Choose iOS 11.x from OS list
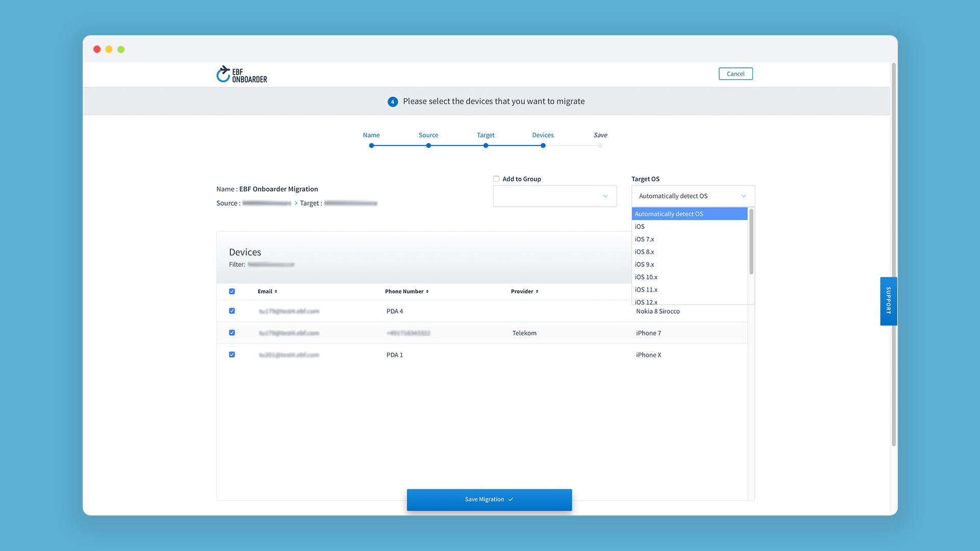 click(x=690, y=290)
